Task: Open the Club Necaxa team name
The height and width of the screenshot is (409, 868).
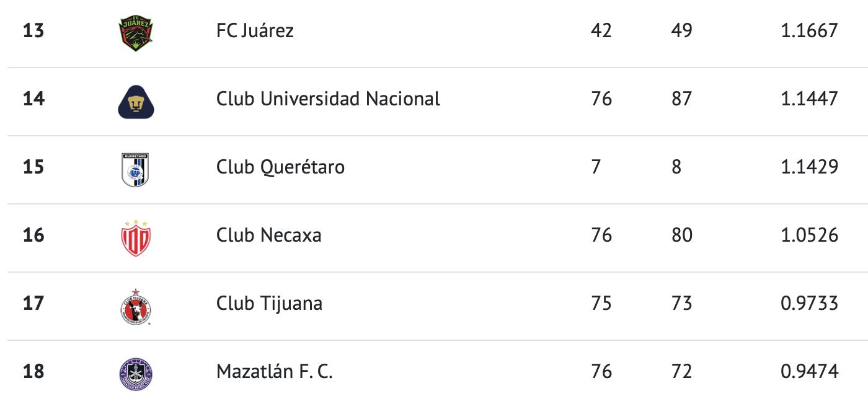Action: click(268, 235)
